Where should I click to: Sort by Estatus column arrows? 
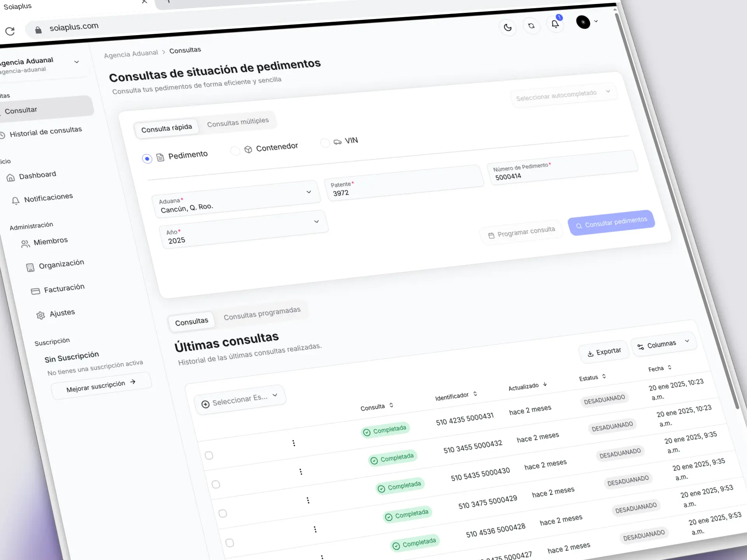point(604,376)
